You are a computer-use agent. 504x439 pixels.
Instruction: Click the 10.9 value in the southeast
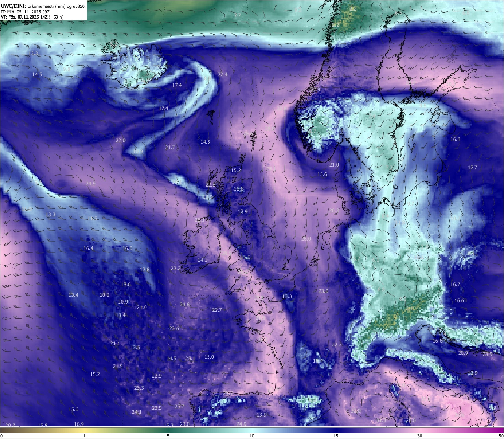tap(472, 373)
